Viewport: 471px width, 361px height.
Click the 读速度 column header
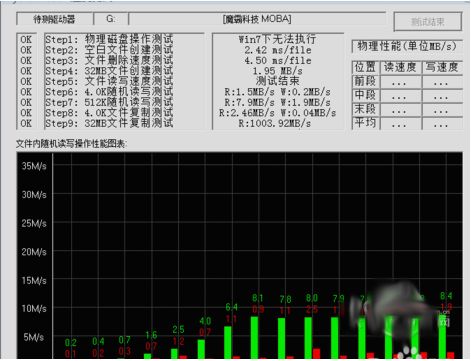(400, 67)
